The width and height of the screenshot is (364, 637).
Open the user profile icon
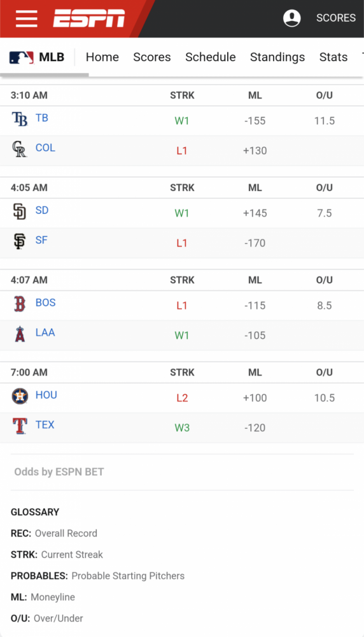(291, 18)
